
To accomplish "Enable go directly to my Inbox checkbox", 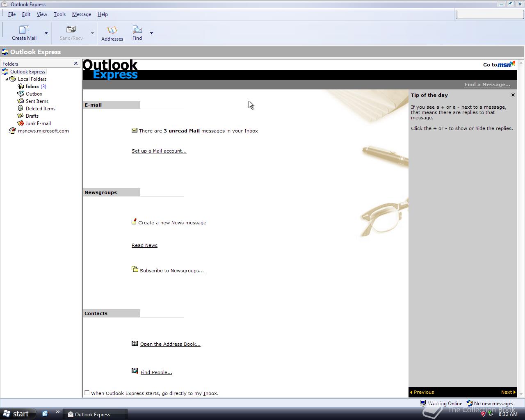I will pyautogui.click(x=87, y=393).
